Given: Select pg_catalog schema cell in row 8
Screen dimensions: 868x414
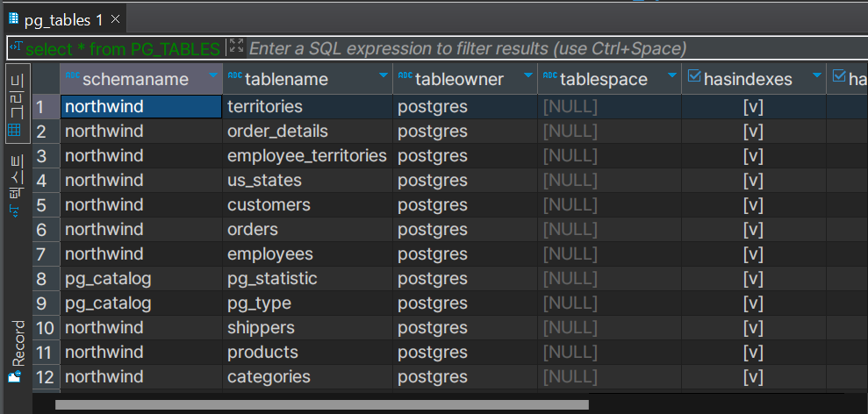Looking at the screenshot, I should click(x=141, y=278).
